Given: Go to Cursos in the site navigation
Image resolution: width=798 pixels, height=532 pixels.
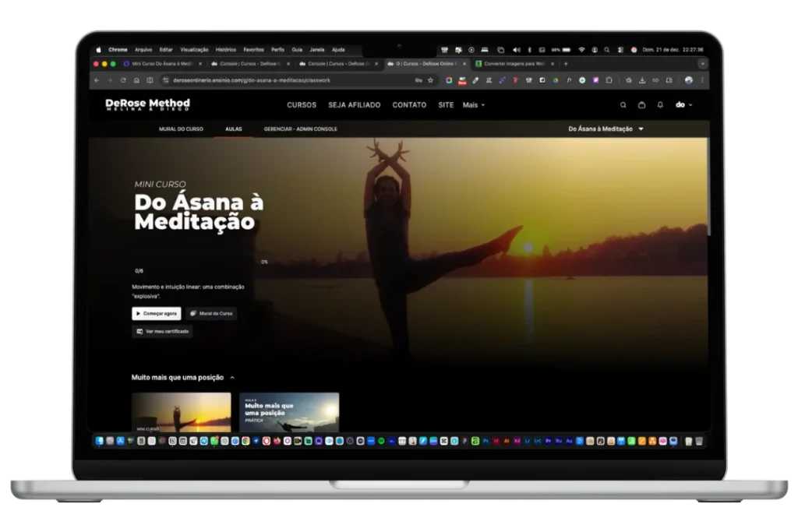Looking at the screenshot, I should tap(302, 105).
